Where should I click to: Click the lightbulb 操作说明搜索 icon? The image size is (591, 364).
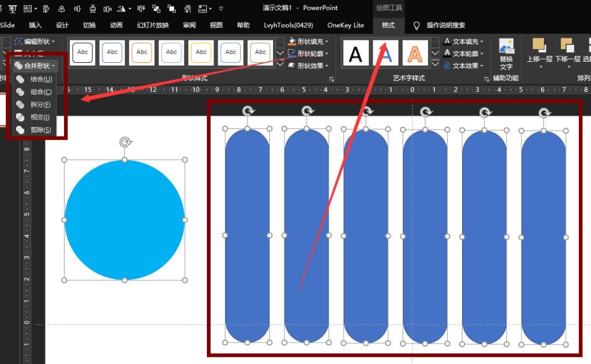click(x=416, y=26)
